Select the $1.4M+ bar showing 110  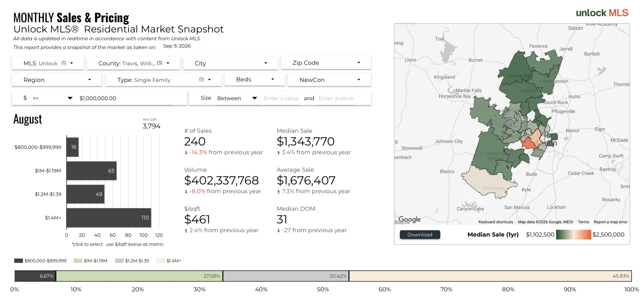109,218
